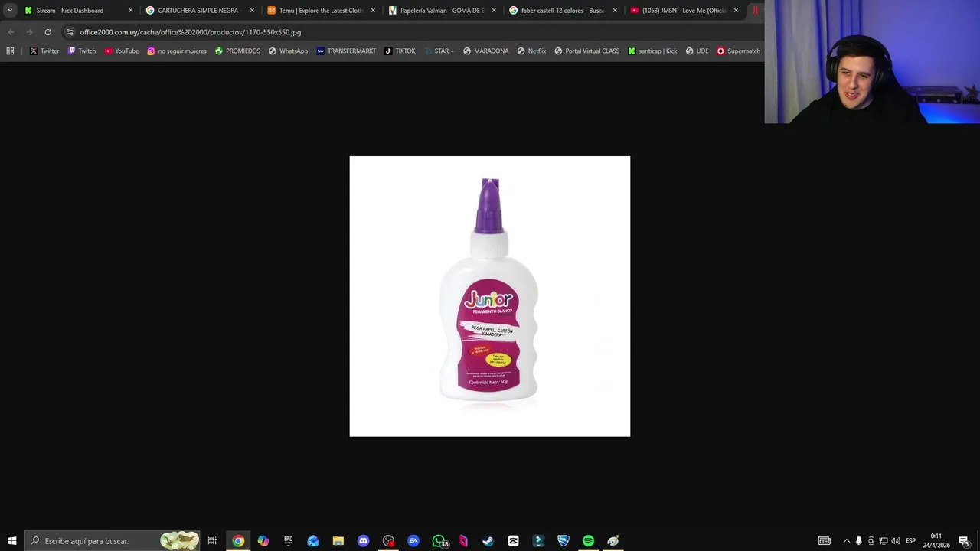Viewport: 980px width, 551px height.
Task: Open the Portal Virtual CLASS bookmark
Action: (586, 51)
